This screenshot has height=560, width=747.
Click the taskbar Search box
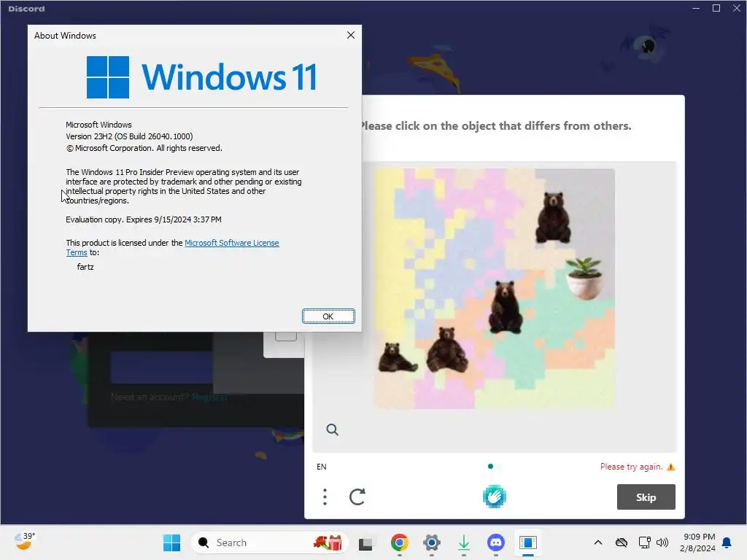coord(270,542)
